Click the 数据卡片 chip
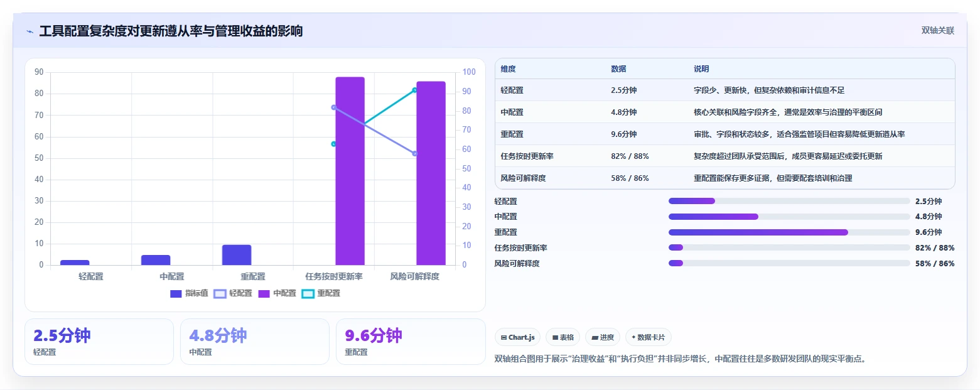This screenshot has width=980, height=390. (648, 337)
